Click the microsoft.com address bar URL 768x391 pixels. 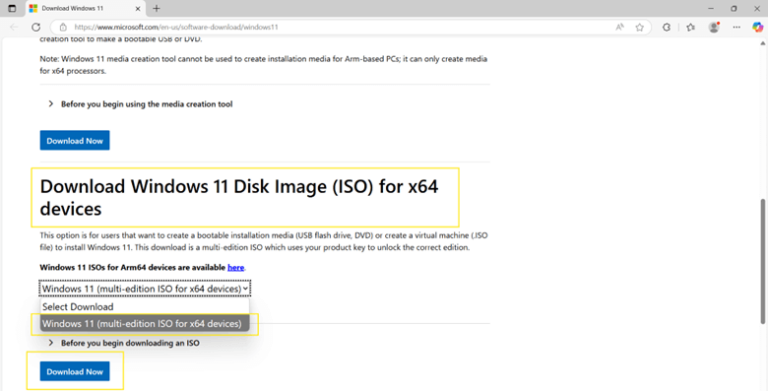pos(176,27)
